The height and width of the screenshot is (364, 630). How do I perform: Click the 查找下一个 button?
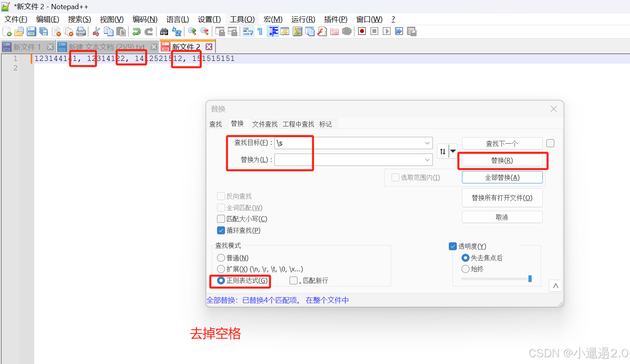tap(502, 143)
